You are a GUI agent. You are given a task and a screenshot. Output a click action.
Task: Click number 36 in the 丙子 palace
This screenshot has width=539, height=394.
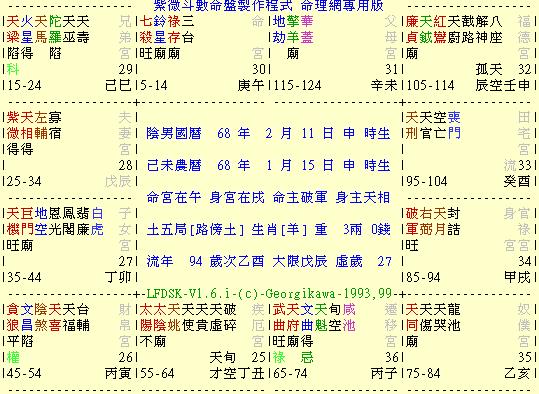coord(392,358)
